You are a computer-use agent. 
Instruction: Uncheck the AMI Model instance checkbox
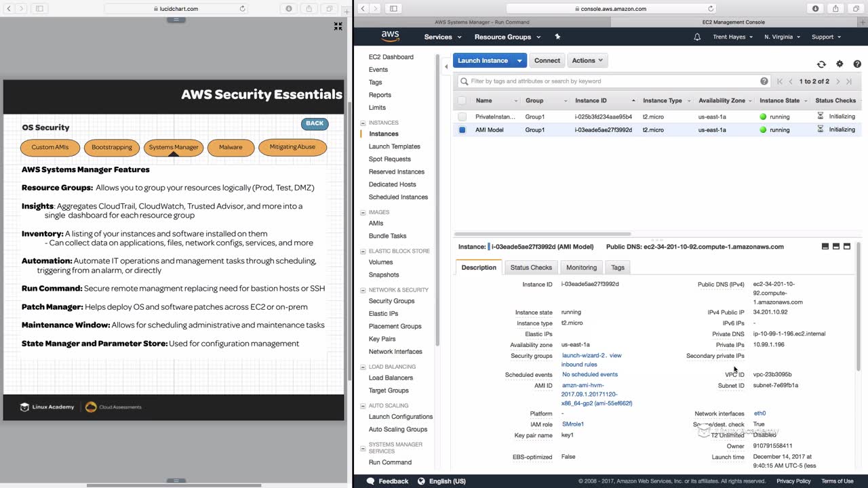pos(462,129)
